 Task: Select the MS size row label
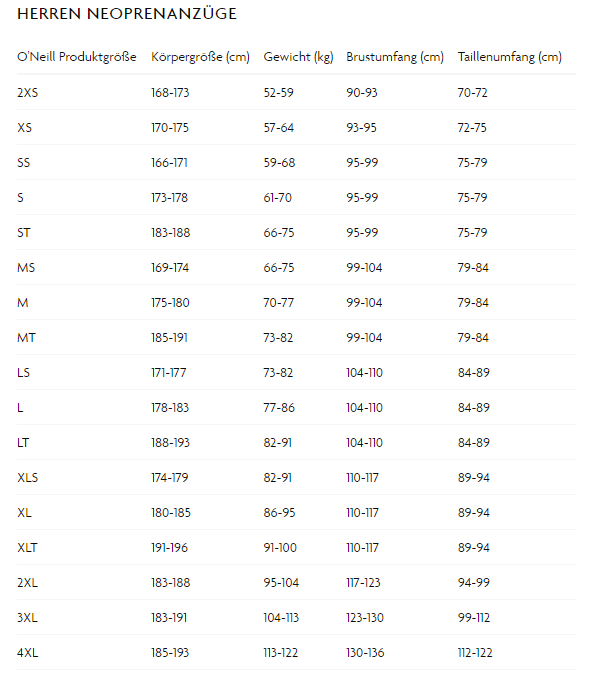coord(26,268)
